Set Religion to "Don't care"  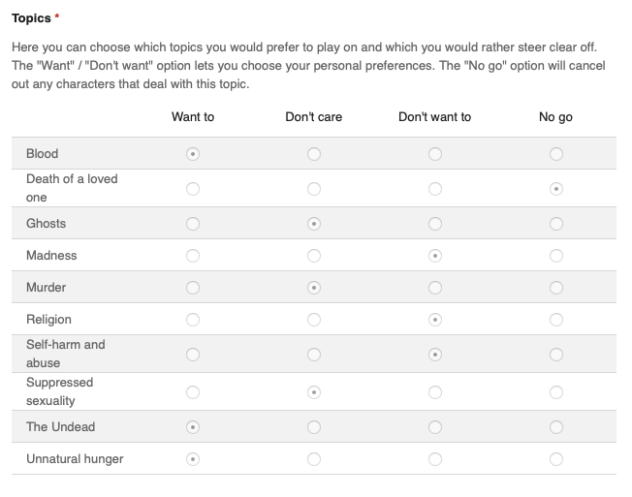(x=314, y=320)
